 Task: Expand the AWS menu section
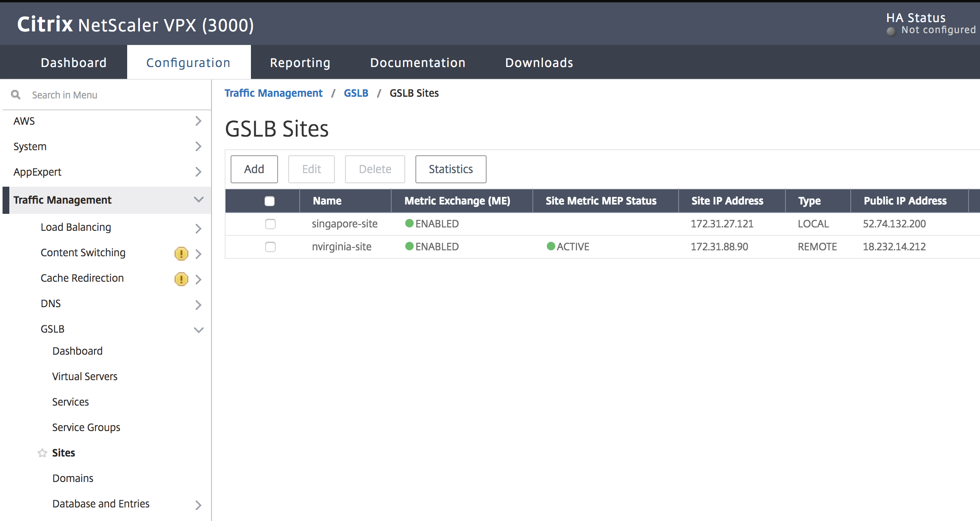[x=198, y=121]
